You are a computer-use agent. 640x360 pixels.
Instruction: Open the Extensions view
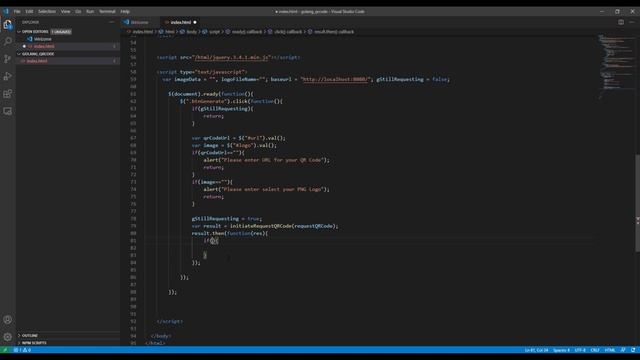pyautogui.click(x=7, y=94)
